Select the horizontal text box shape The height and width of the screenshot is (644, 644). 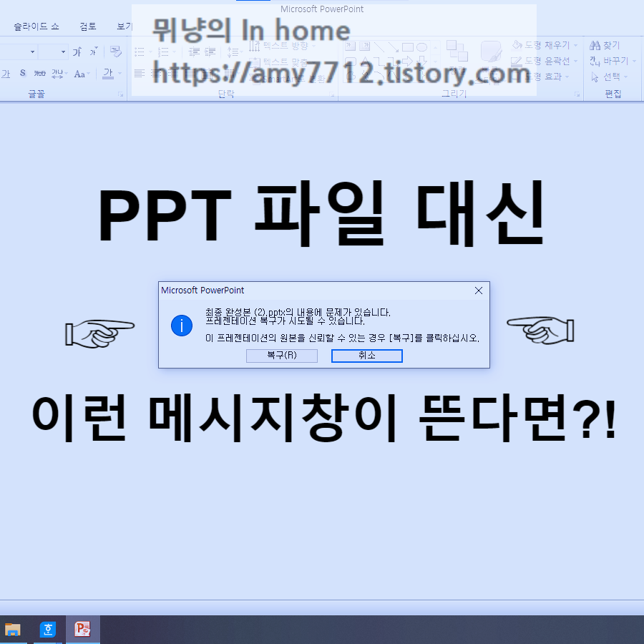pyautogui.click(x=351, y=47)
